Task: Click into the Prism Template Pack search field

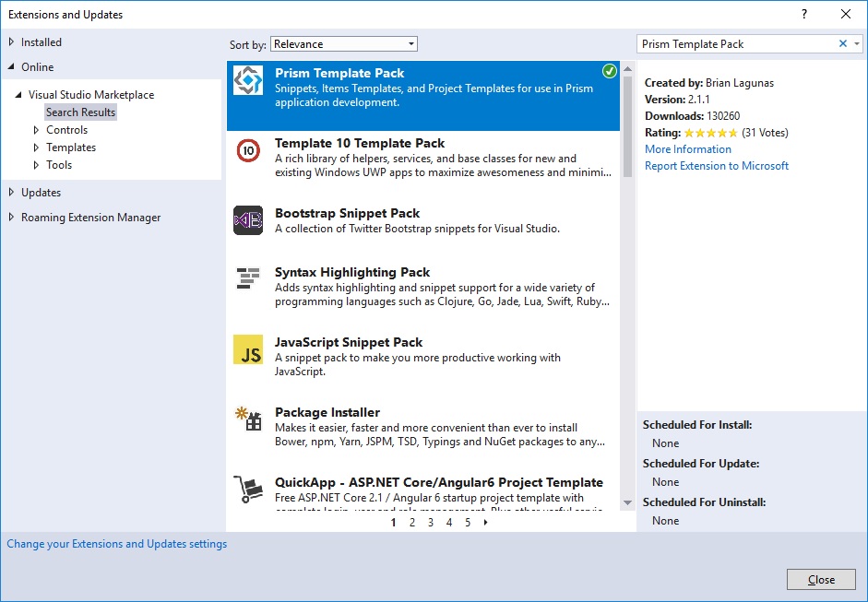Action: click(736, 44)
